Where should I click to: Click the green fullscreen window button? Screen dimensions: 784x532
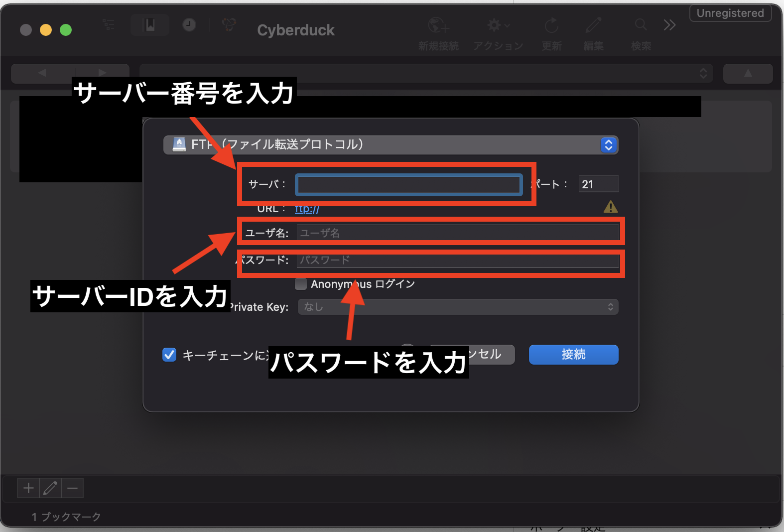tap(66, 30)
